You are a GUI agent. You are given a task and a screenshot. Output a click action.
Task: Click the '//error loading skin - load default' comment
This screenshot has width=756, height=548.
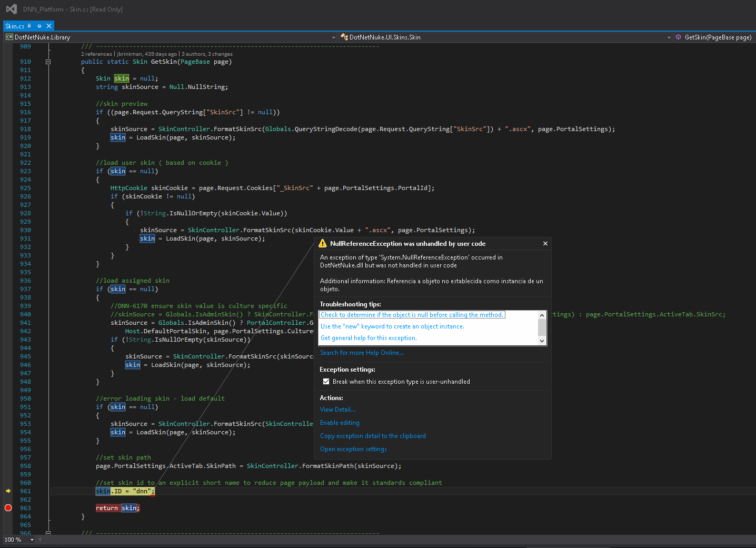pos(160,398)
